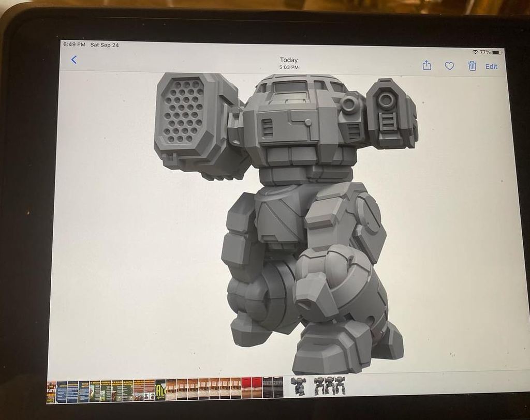Tap the Today 5:03 PM title
Viewport: 530px width, 420px height.
289,63
